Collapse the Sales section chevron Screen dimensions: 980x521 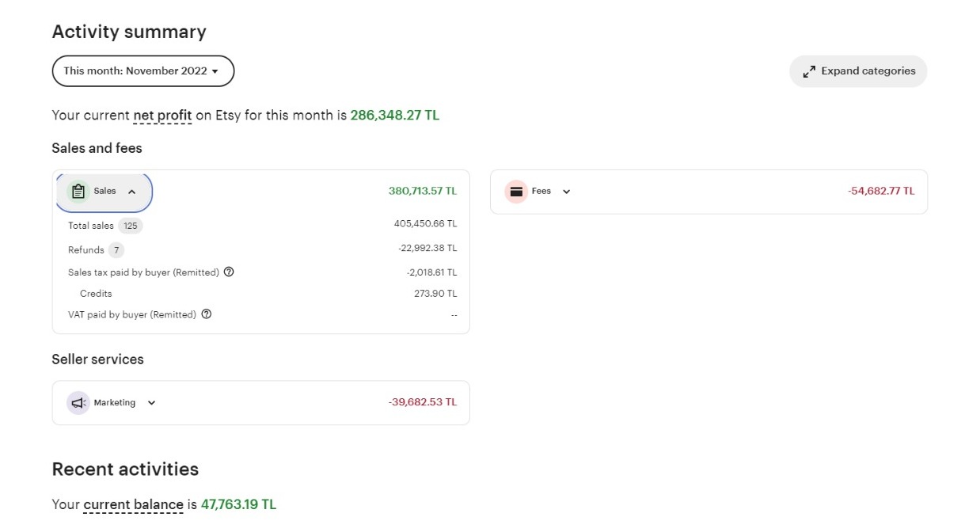tap(132, 192)
